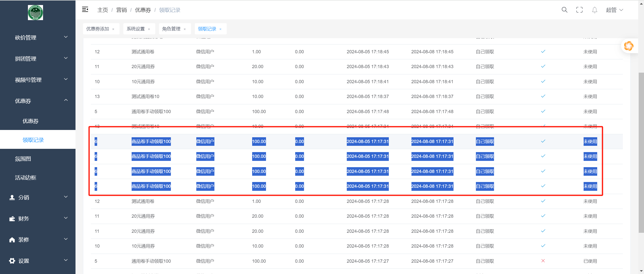Screen dimensions: 644x274
Task: Click 10元通用券 in the 17:17:28 row
Action: [143, 246]
